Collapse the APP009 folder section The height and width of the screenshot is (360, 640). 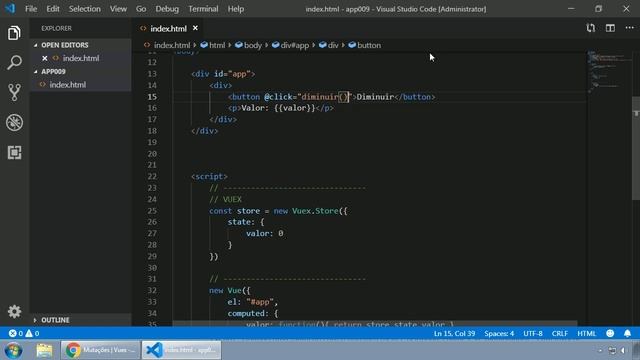[x=81, y=71]
